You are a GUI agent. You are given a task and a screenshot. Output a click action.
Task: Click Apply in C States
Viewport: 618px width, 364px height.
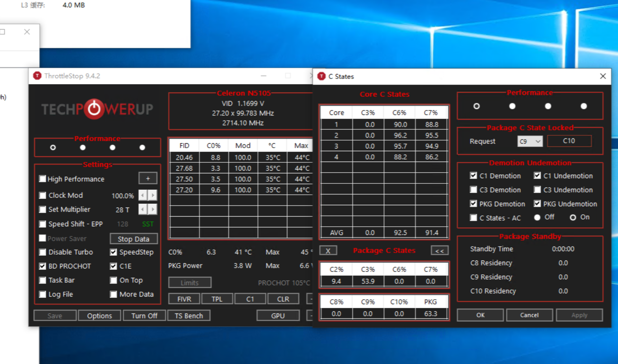coord(580,315)
